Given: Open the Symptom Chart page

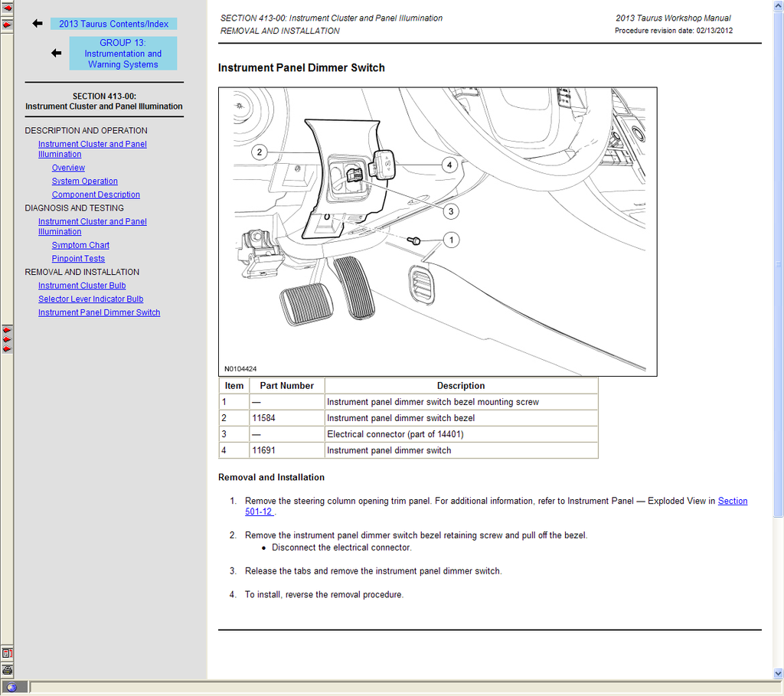Looking at the screenshot, I should point(80,245).
